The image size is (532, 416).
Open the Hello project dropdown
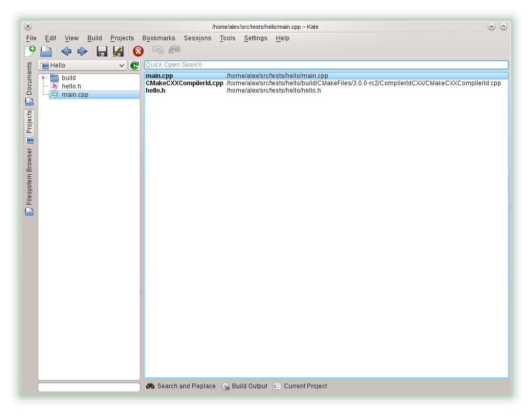(x=82, y=65)
